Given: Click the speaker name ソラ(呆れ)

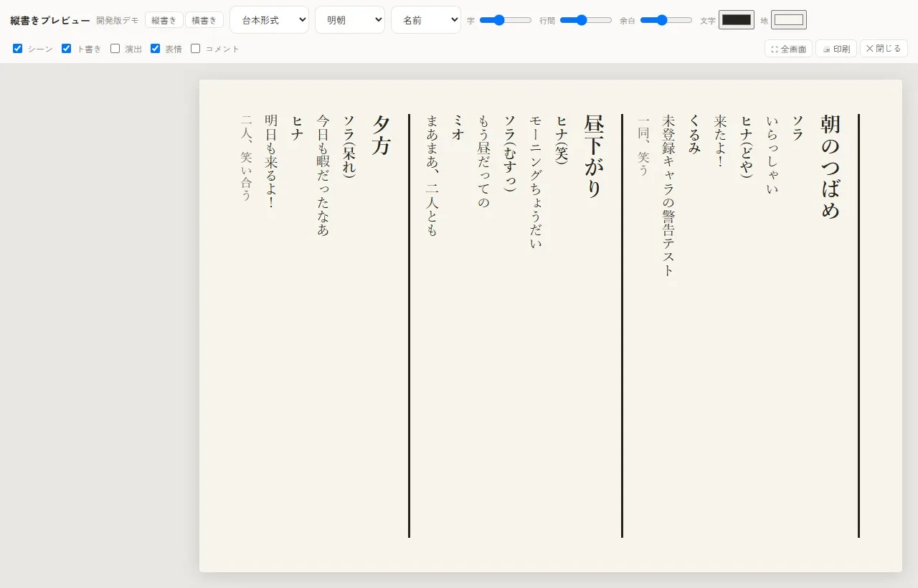Looking at the screenshot, I should [x=349, y=147].
